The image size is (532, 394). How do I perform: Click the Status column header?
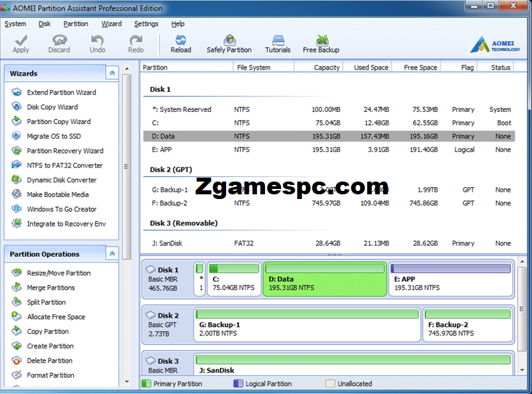(x=496, y=67)
